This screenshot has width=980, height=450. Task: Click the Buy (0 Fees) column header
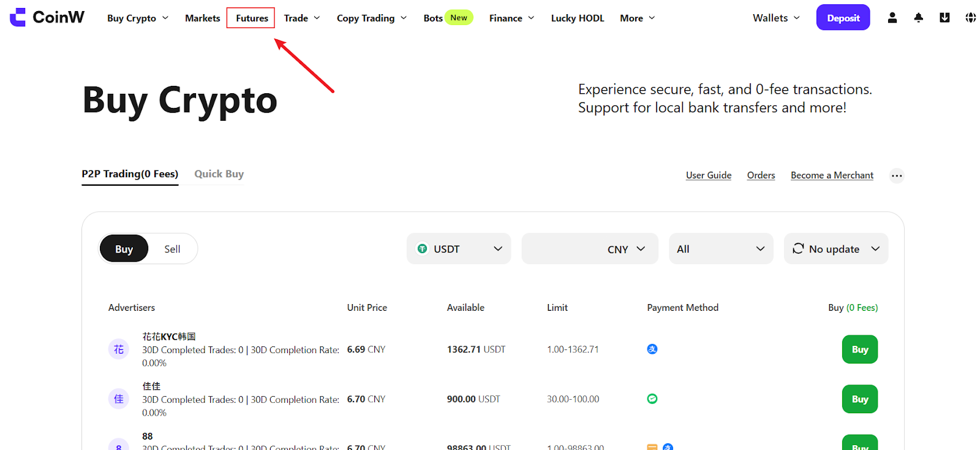853,308
